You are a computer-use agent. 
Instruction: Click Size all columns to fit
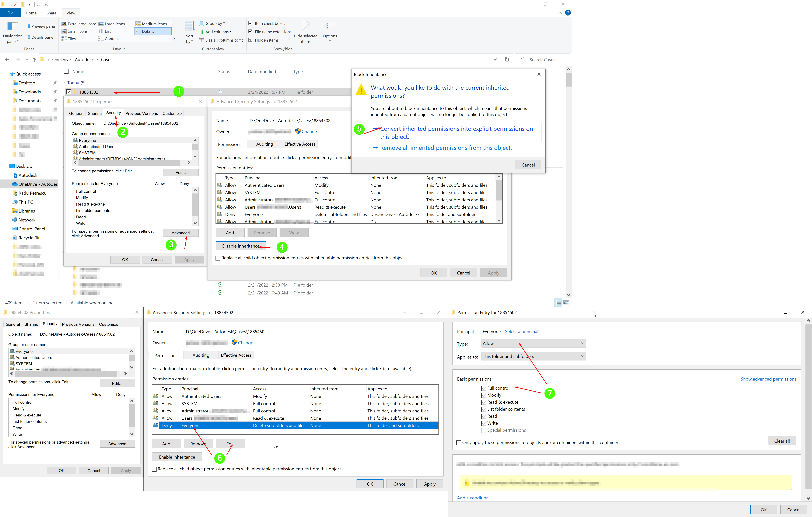[x=221, y=40]
